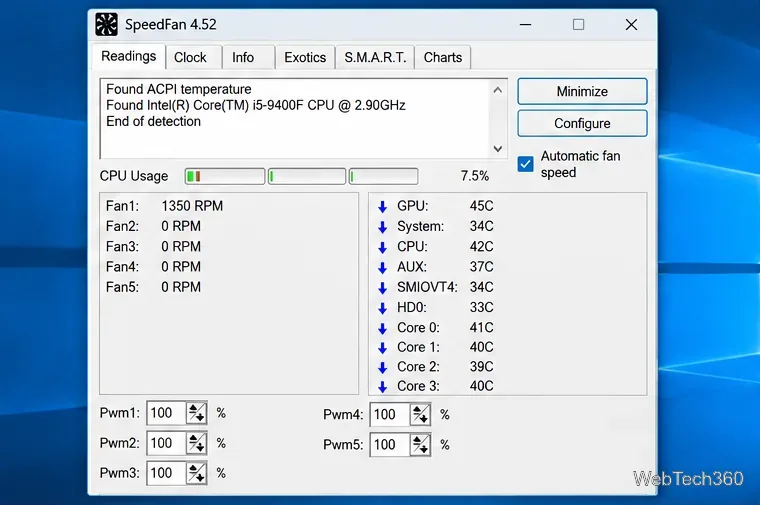
Task: Click the GPU 45C temperature value
Action: click(x=481, y=206)
